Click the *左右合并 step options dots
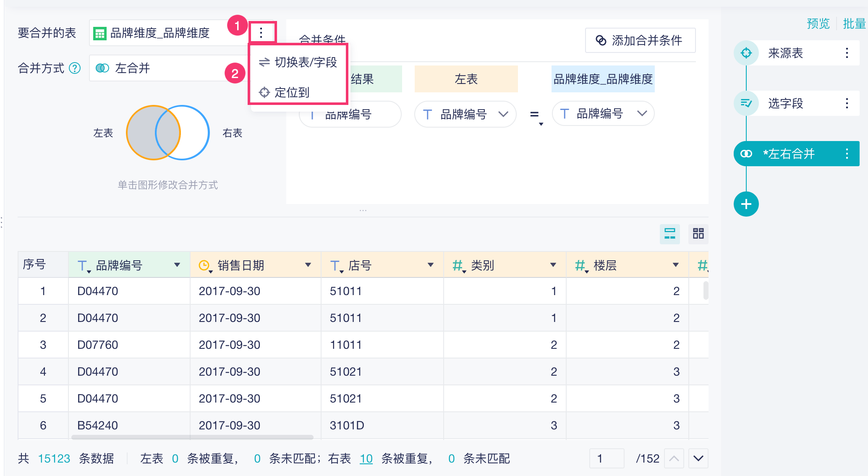868x476 pixels. 847,154
